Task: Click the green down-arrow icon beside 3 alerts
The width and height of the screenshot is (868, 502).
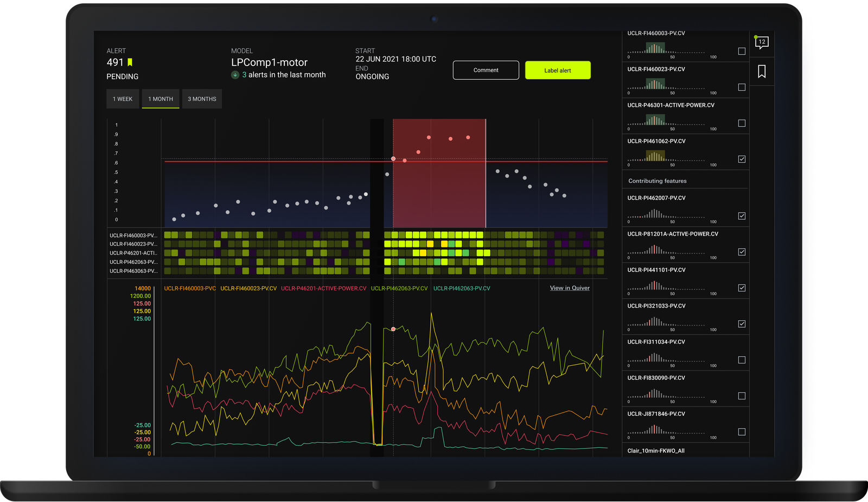Action: pos(235,75)
